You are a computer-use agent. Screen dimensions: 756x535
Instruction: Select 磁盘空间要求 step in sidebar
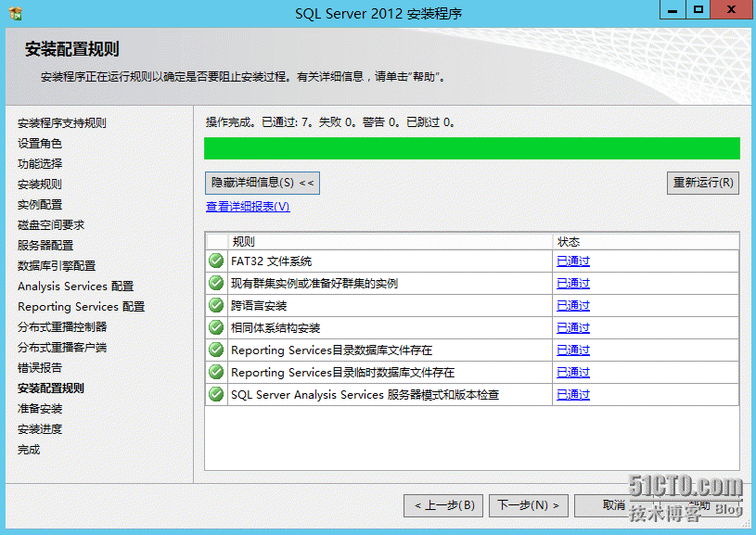click(x=51, y=224)
